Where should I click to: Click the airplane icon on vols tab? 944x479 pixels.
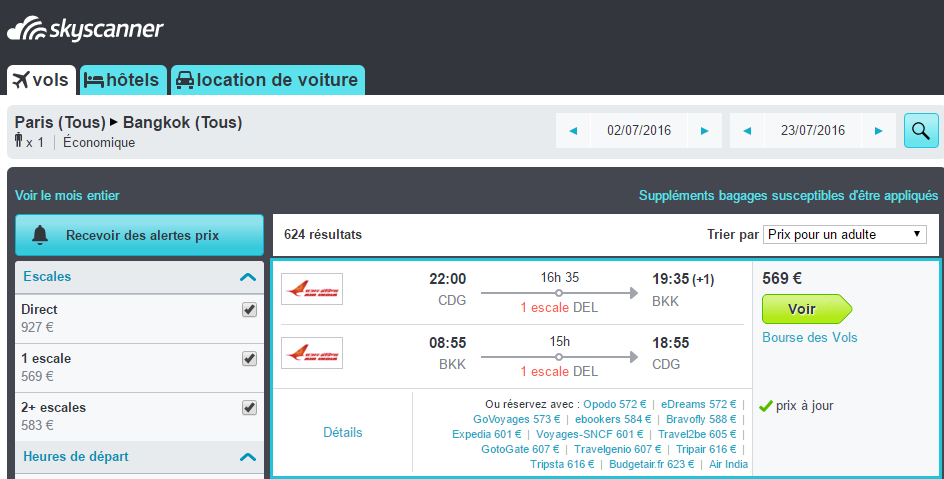click(x=20, y=80)
